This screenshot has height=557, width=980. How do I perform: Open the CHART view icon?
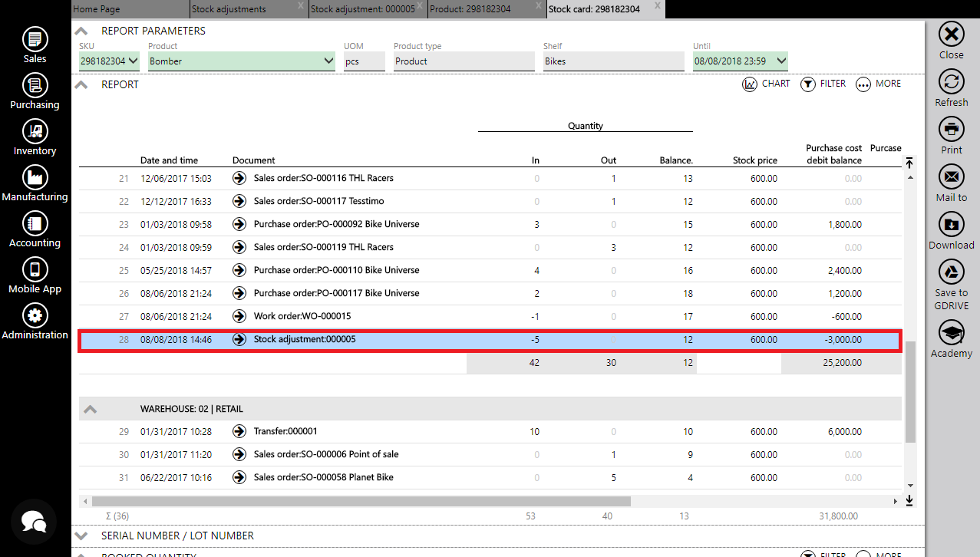tap(750, 84)
